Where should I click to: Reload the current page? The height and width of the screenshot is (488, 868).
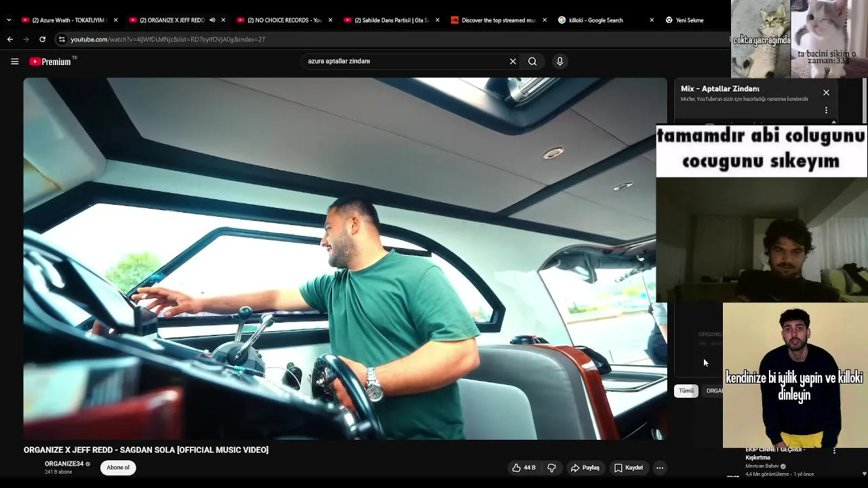[42, 39]
